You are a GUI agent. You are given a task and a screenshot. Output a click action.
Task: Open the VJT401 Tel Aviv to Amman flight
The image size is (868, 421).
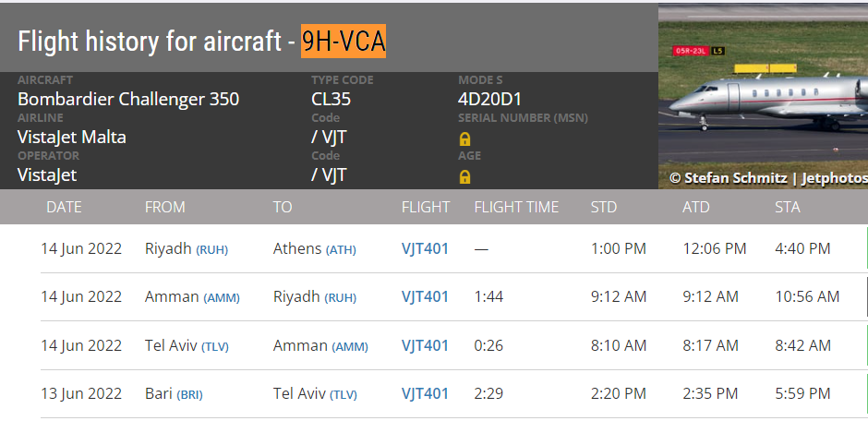click(x=425, y=345)
